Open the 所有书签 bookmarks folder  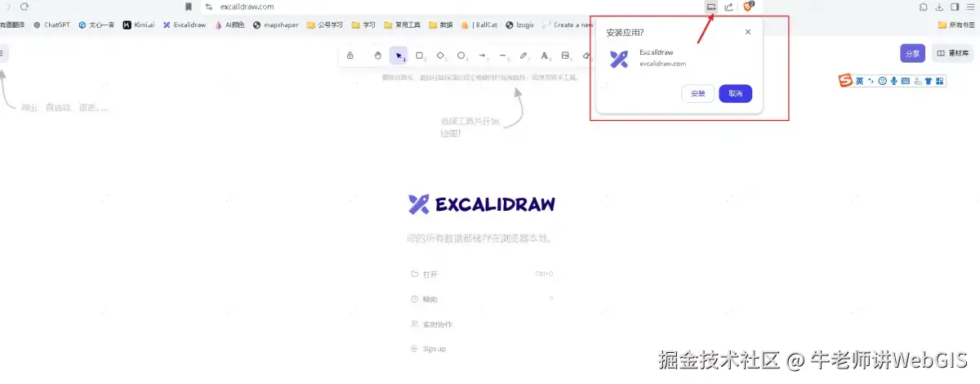point(958,25)
